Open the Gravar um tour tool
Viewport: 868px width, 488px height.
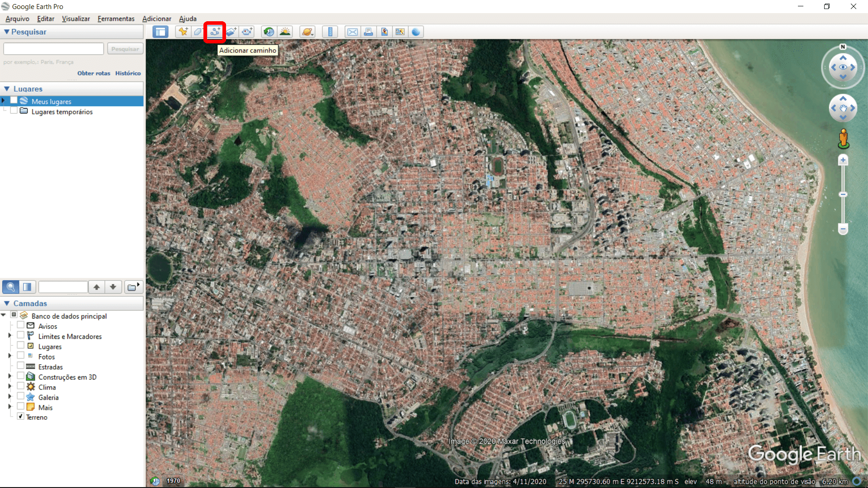click(x=247, y=32)
